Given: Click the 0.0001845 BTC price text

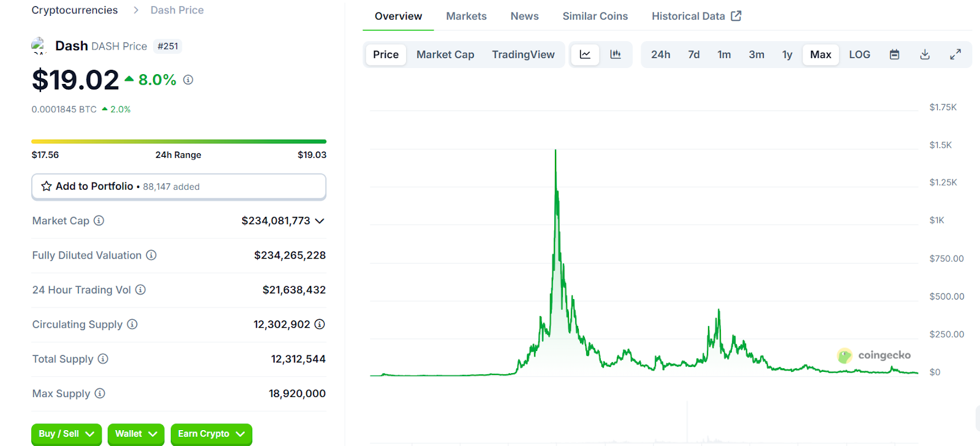Looking at the screenshot, I should pos(64,109).
